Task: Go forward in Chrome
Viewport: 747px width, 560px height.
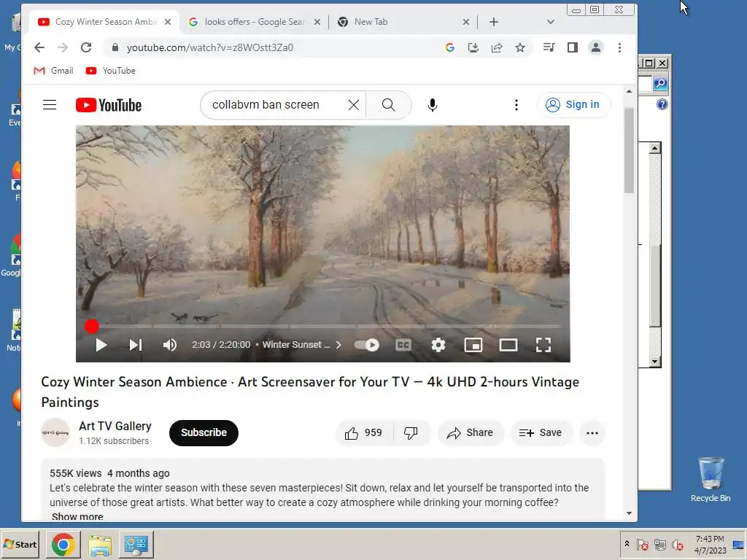Action: (x=63, y=47)
